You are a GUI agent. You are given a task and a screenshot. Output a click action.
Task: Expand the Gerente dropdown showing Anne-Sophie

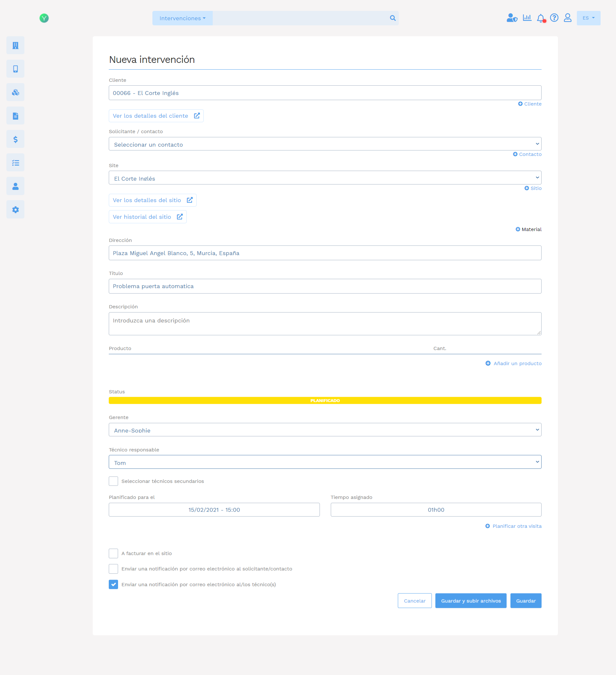[325, 430]
